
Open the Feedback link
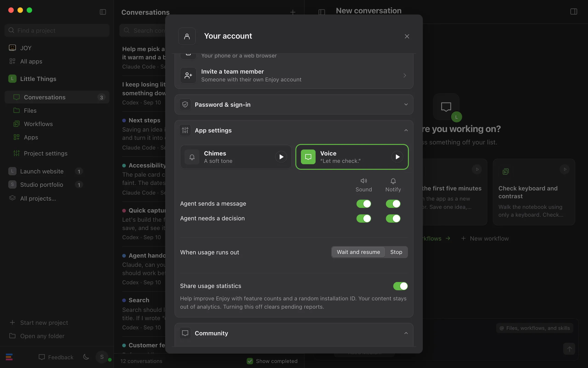coord(56,357)
